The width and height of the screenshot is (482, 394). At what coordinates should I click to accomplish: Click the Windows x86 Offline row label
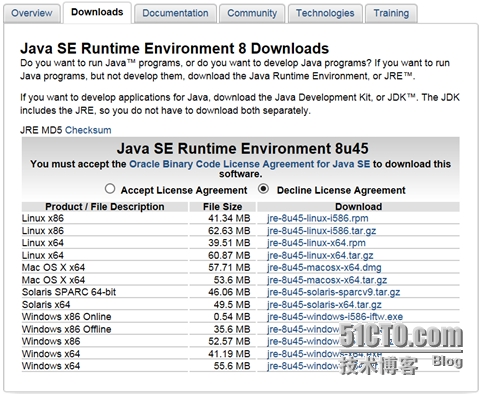[66, 329]
